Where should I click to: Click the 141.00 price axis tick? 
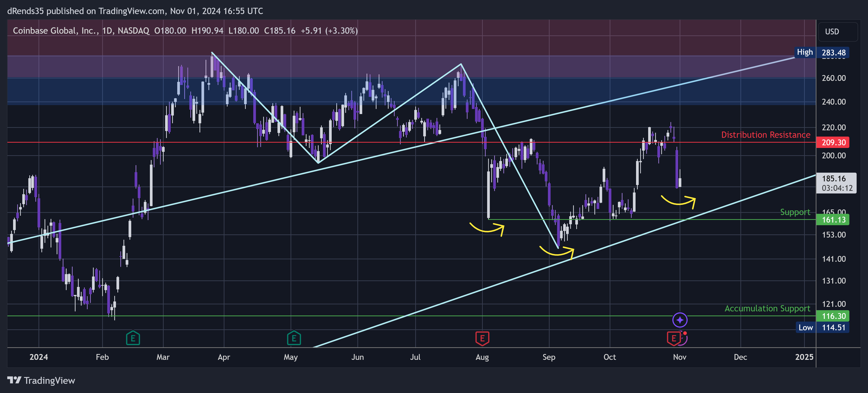click(x=834, y=259)
